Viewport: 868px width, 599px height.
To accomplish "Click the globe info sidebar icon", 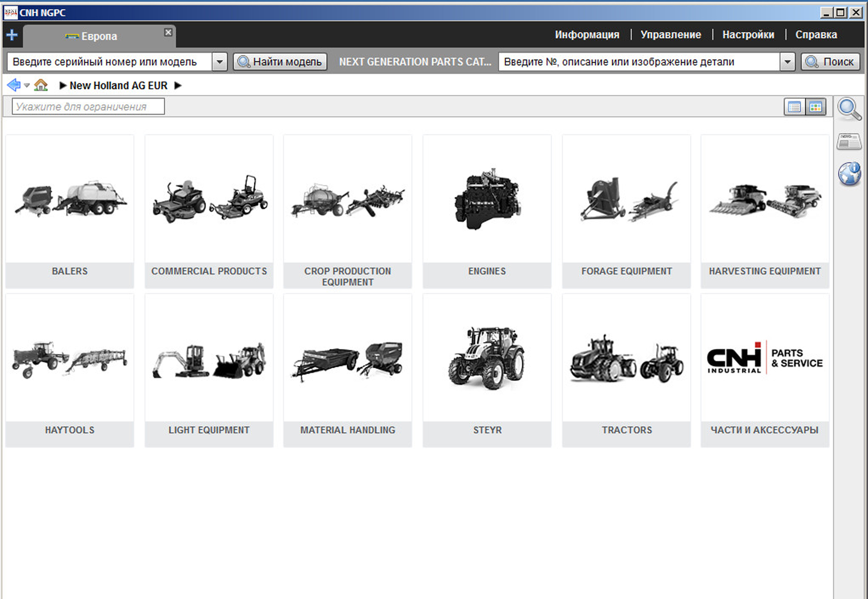I will (x=849, y=174).
